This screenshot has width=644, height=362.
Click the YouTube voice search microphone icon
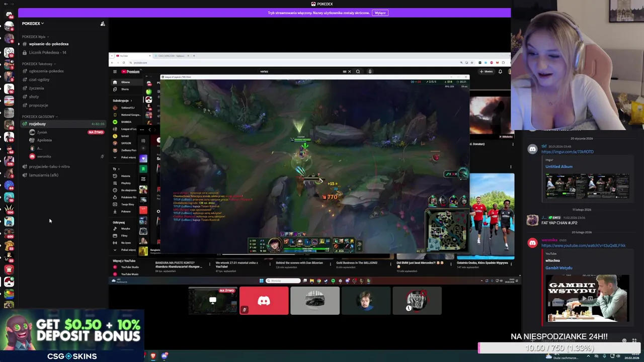tap(370, 72)
